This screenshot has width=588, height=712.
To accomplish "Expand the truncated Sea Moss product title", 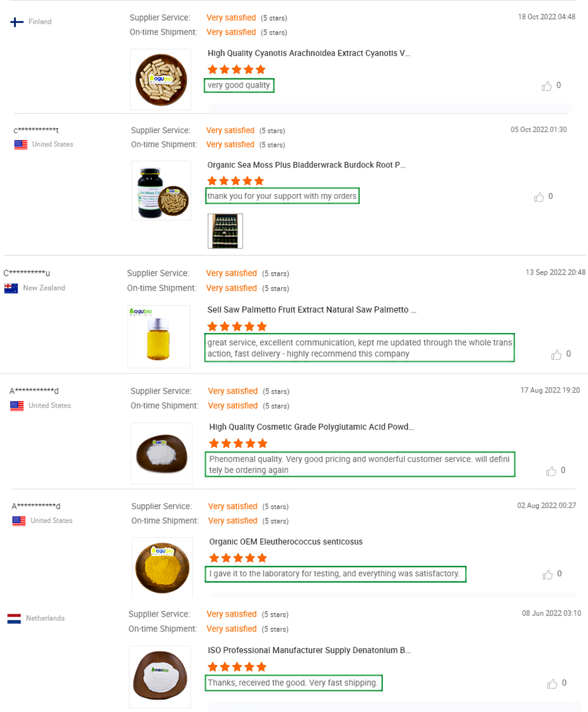I will click(306, 165).
